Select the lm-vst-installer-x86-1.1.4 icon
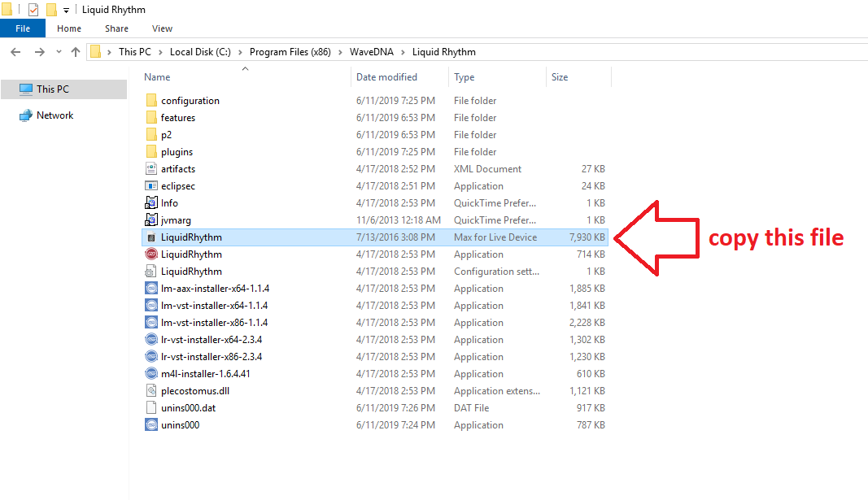This screenshot has height=500, width=868. (151, 323)
